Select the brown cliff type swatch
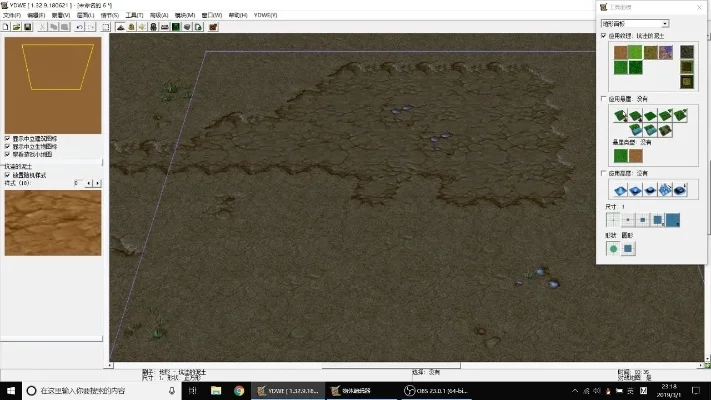This screenshot has width=711, height=400. coord(635,156)
